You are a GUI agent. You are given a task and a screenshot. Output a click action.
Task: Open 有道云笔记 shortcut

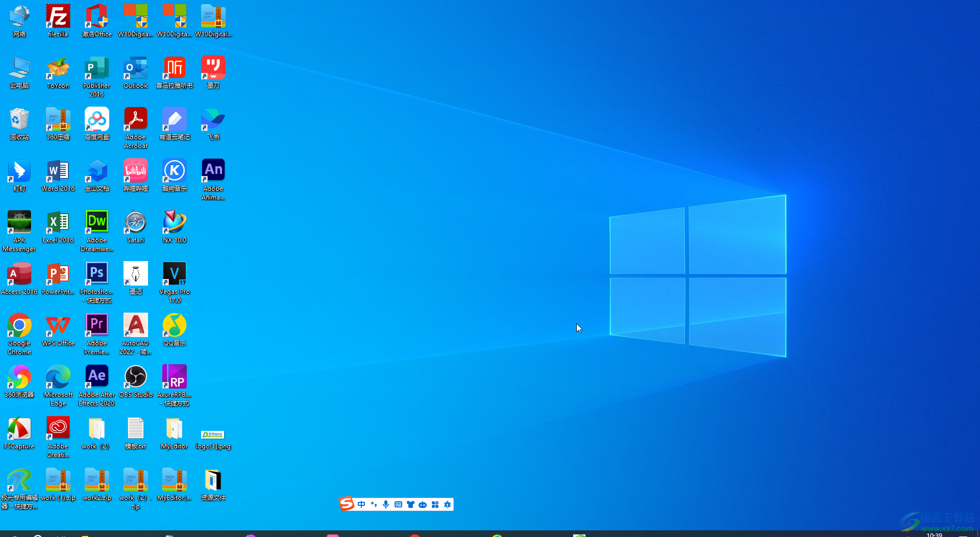[x=175, y=124]
